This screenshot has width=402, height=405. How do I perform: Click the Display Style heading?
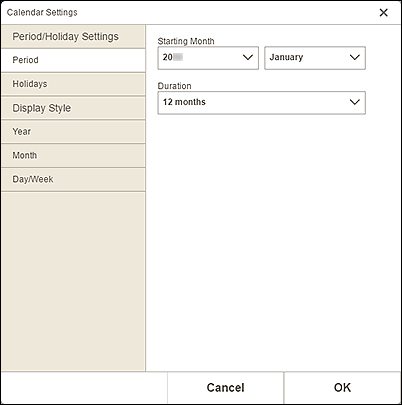click(x=42, y=108)
